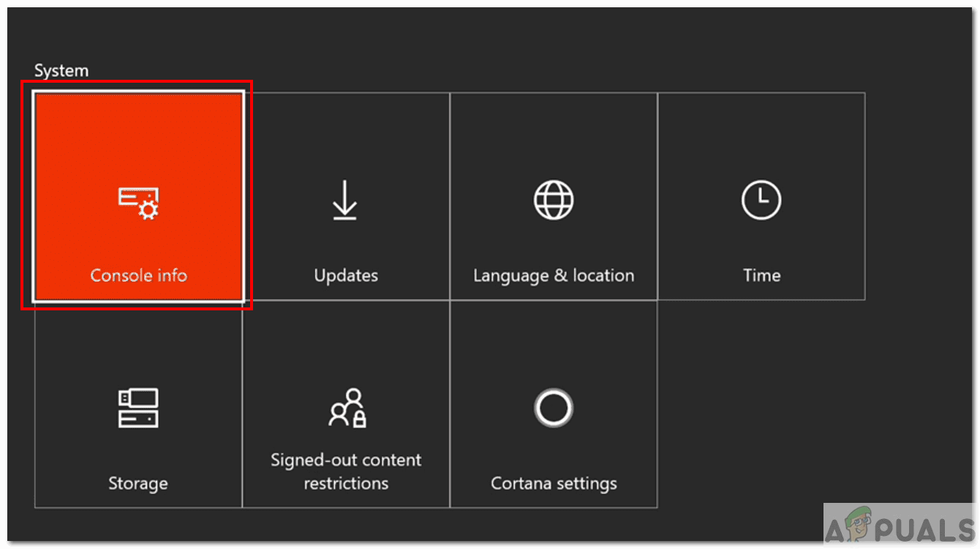980x549 pixels.
Task: Click the Language & location globe icon
Action: 554,200
